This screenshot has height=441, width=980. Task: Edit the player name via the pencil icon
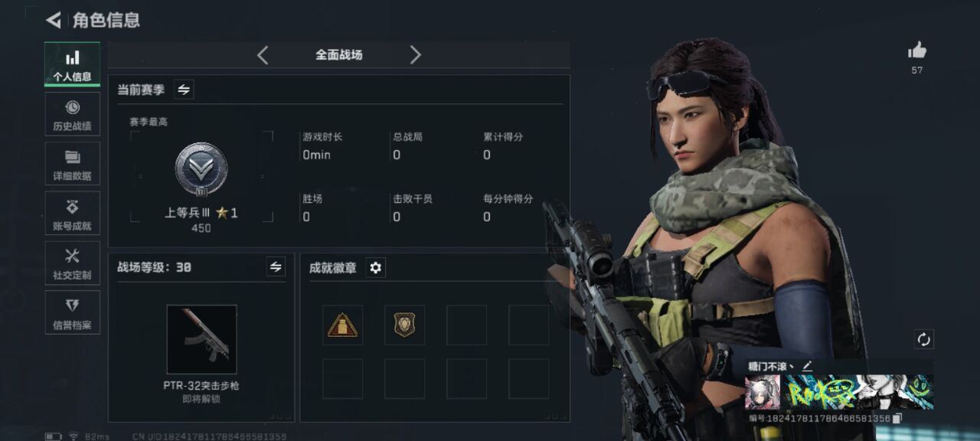tap(807, 366)
